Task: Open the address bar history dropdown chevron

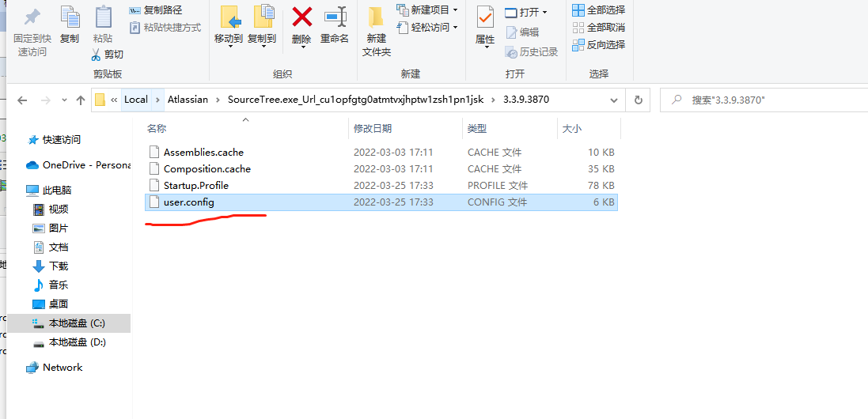Action: 613,100
